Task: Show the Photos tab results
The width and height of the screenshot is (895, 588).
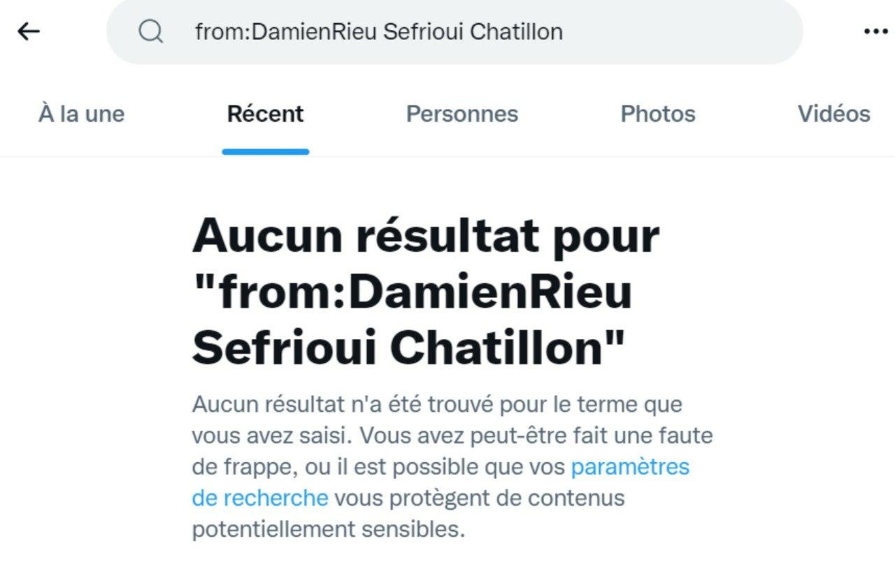Action: coord(658,114)
